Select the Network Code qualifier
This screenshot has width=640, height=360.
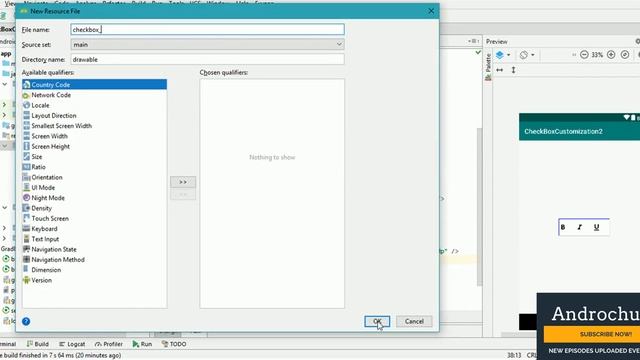(x=94, y=95)
